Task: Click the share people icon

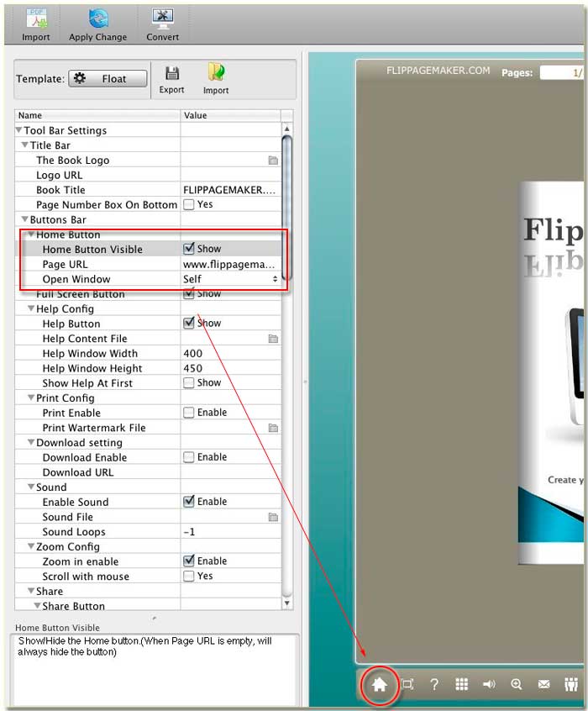Action: pyautogui.click(x=570, y=684)
